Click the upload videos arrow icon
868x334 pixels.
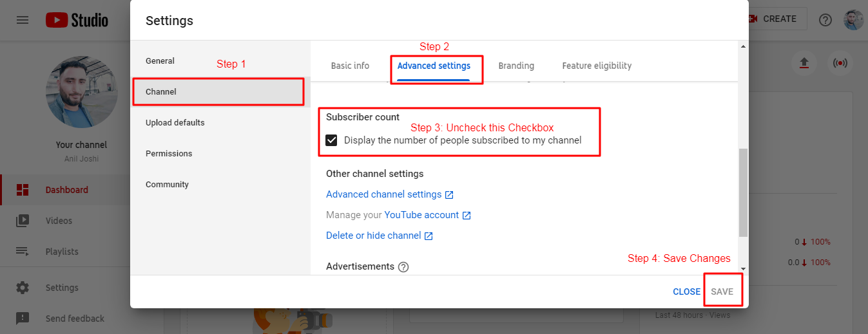coord(804,63)
